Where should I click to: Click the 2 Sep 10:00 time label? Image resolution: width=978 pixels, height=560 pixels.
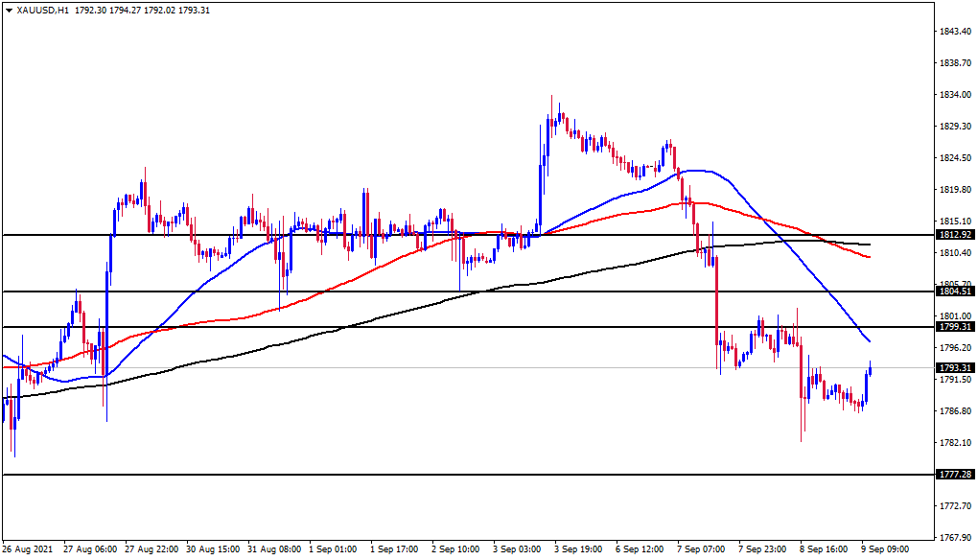pos(456,549)
